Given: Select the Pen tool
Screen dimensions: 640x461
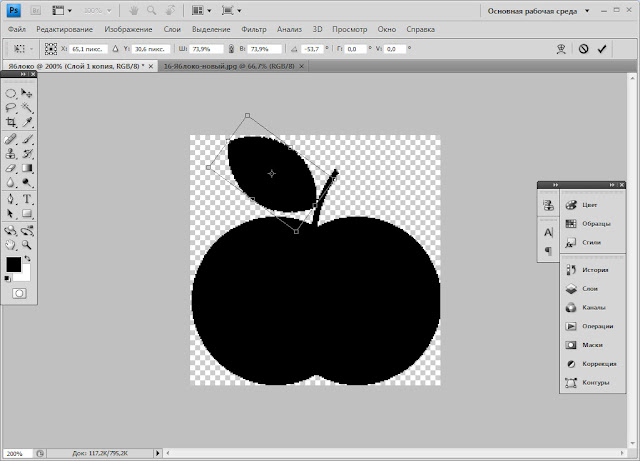Looking at the screenshot, I should coord(11,199).
